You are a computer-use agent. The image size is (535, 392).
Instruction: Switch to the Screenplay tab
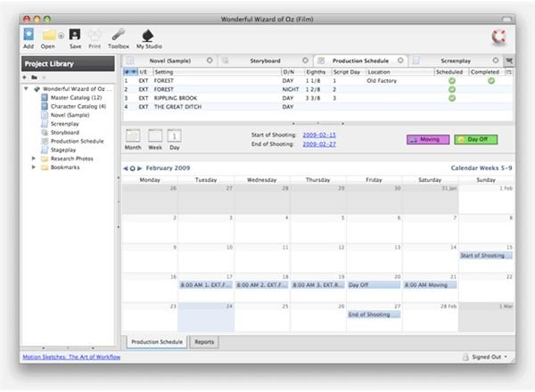click(x=456, y=61)
